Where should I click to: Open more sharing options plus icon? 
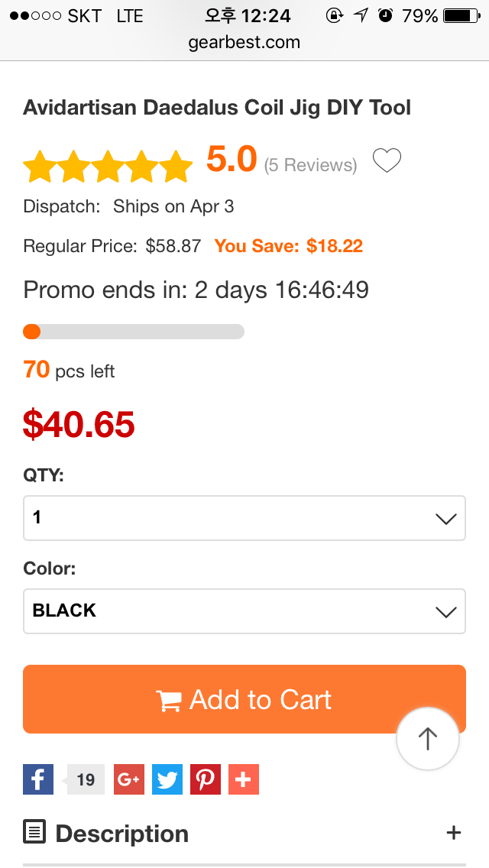tap(244, 779)
